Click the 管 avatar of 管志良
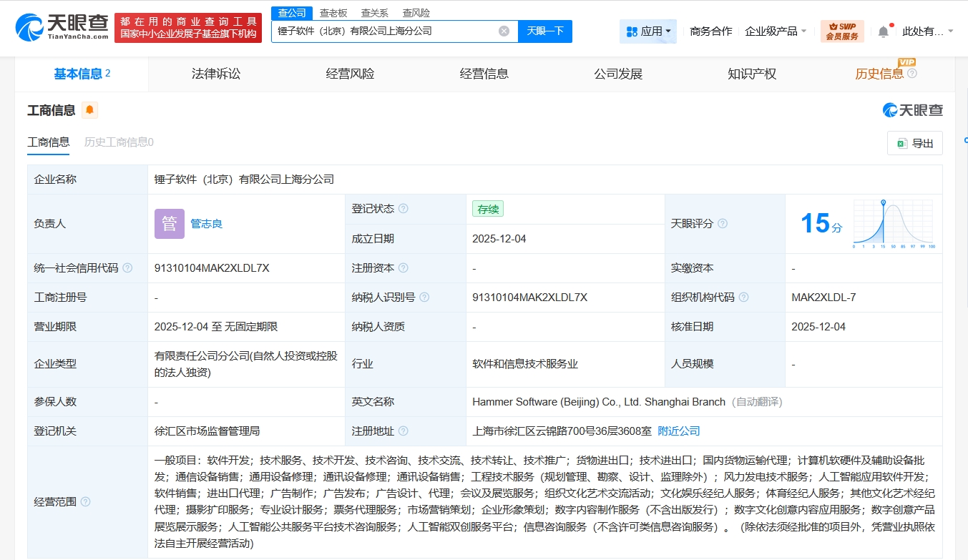This screenshot has height=560, width=968. tap(169, 223)
